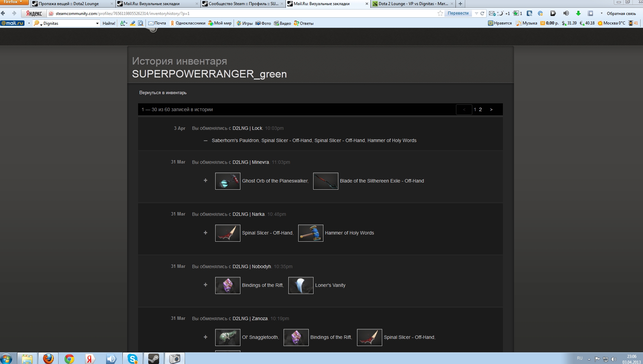
Task: Open Steam from the taskbar
Action: click(x=153, y=359)
